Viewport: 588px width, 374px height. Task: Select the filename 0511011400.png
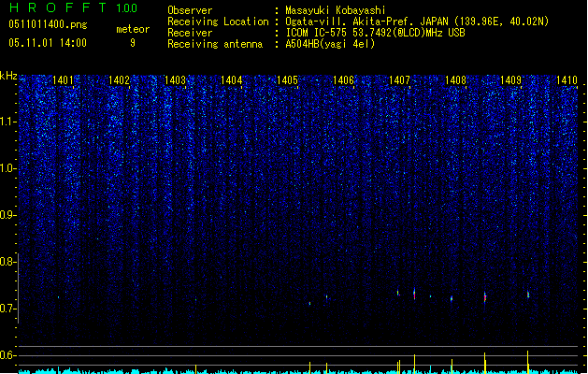48,24
